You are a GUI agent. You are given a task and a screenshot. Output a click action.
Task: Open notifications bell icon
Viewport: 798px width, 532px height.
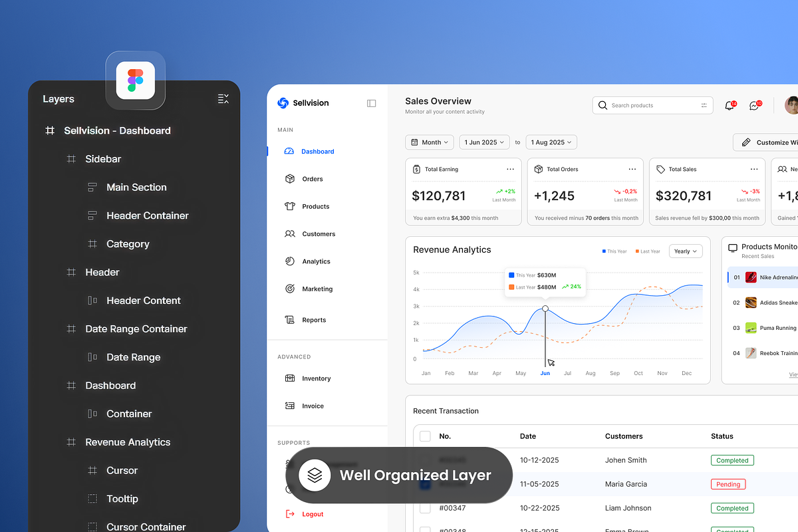pyautogui.click(x=729, y=106)
